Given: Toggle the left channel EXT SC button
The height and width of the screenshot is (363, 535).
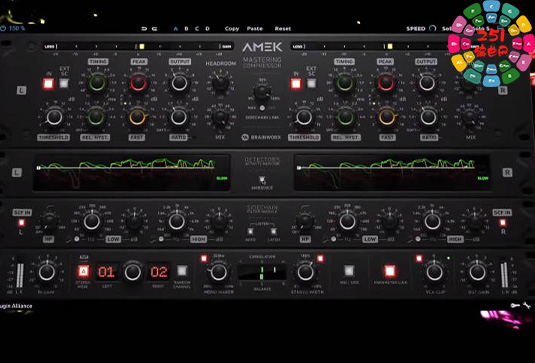Looking at the screenshot, I should point(64,83).
